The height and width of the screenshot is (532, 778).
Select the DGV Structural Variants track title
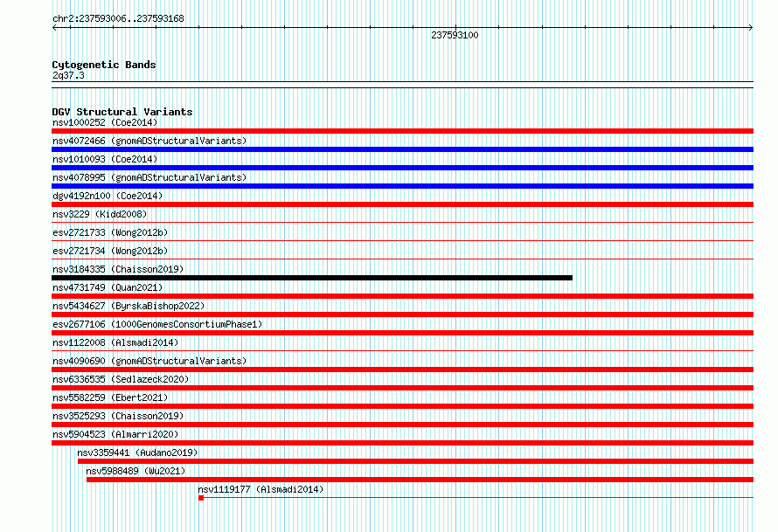pyautogui.click(x=122, y=112)
